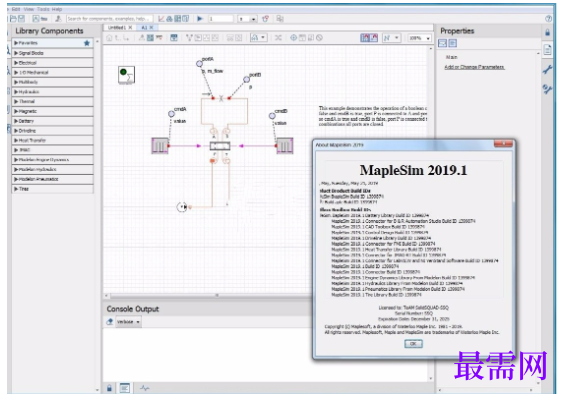This screenshot has width=566, height=397.
Task: Click the heartbeat icon below Console Output
Action: pos(145,388)
